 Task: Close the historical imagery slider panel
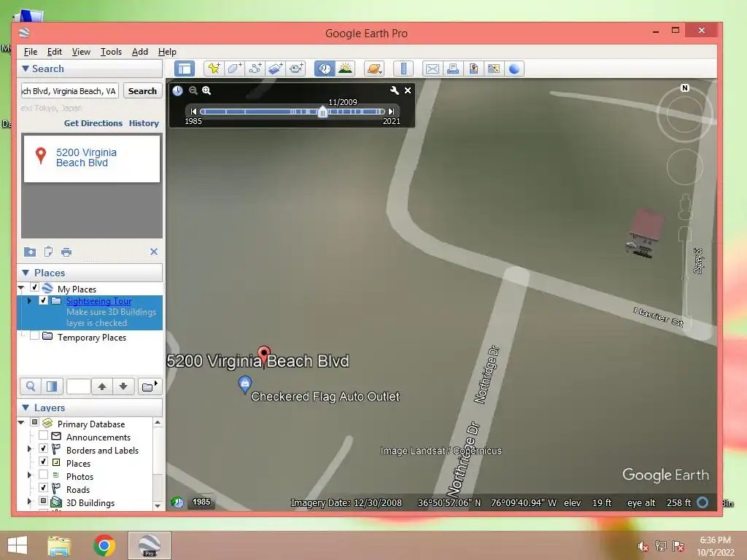click(x=408, y=90)
